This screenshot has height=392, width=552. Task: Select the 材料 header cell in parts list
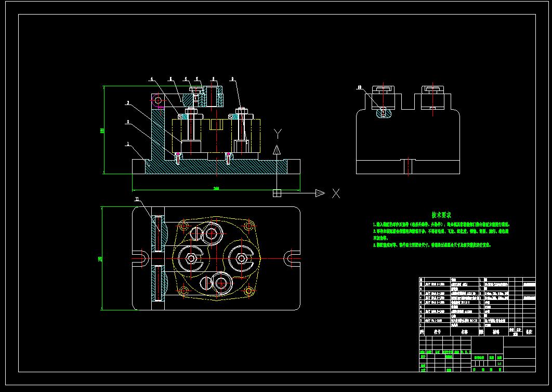click(496, 332)
